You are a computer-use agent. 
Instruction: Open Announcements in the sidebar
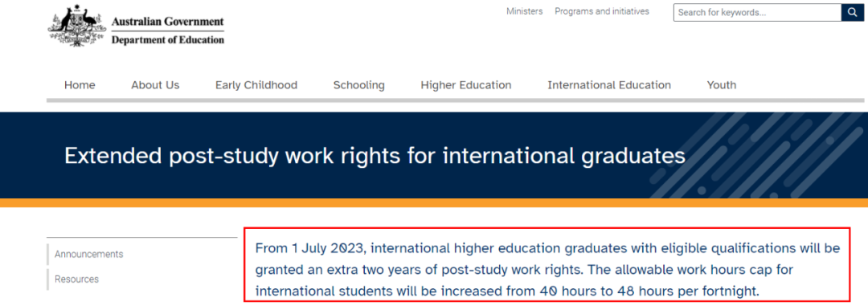[x=88, y=254]
